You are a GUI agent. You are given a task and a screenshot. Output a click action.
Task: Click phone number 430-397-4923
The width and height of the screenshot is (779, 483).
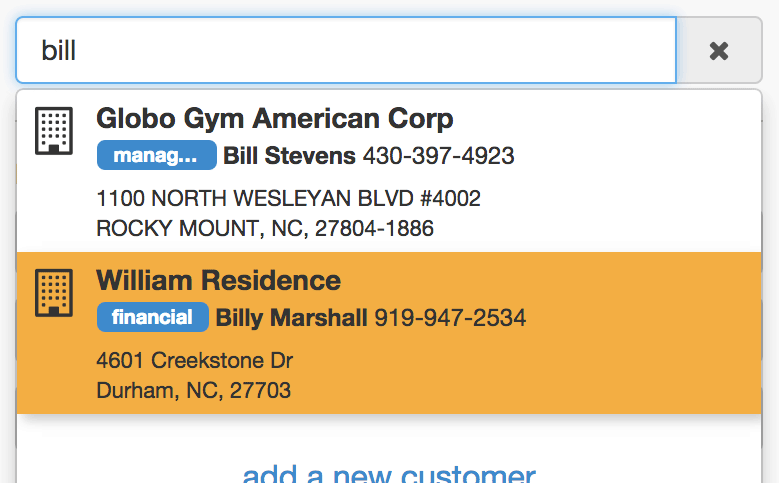pos(438,156)
